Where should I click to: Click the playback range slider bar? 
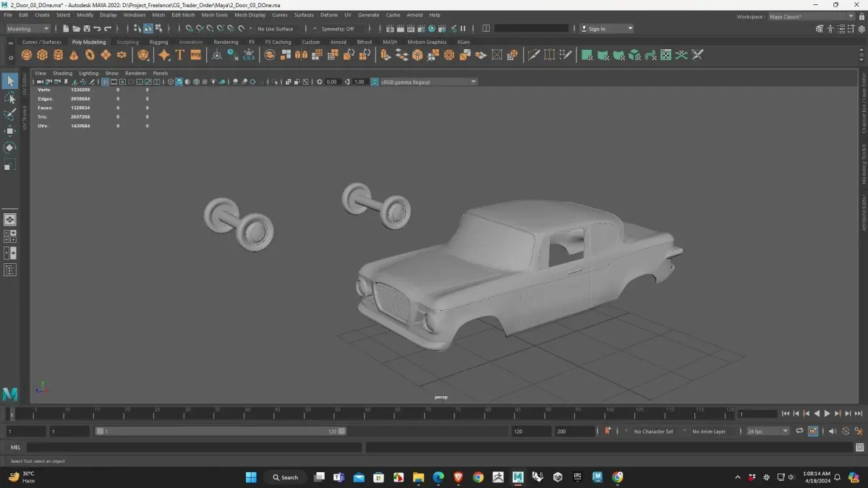pyautogui.click(x=221, y=431)
